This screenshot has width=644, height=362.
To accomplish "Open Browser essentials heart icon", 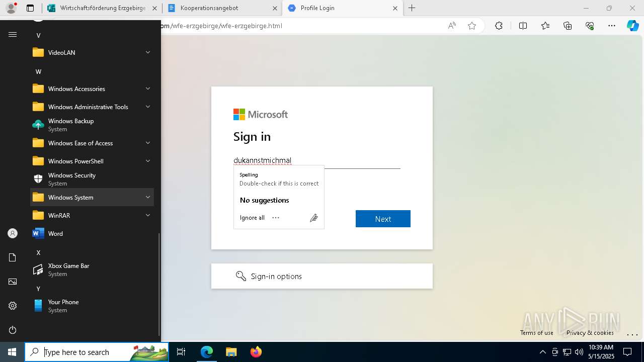I will (x=590, y=26).
